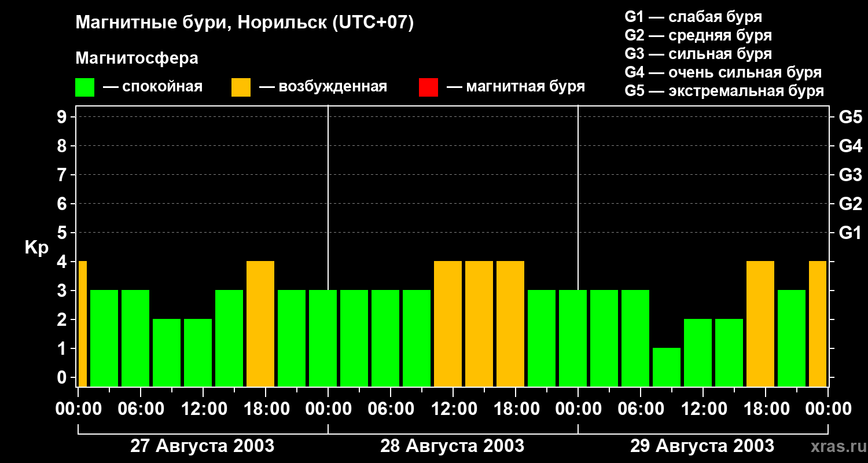Screen dimensions: 868x463
Task: Click the red 'магнитная буря' legend swatch
Action: click(x=428, y=87)
